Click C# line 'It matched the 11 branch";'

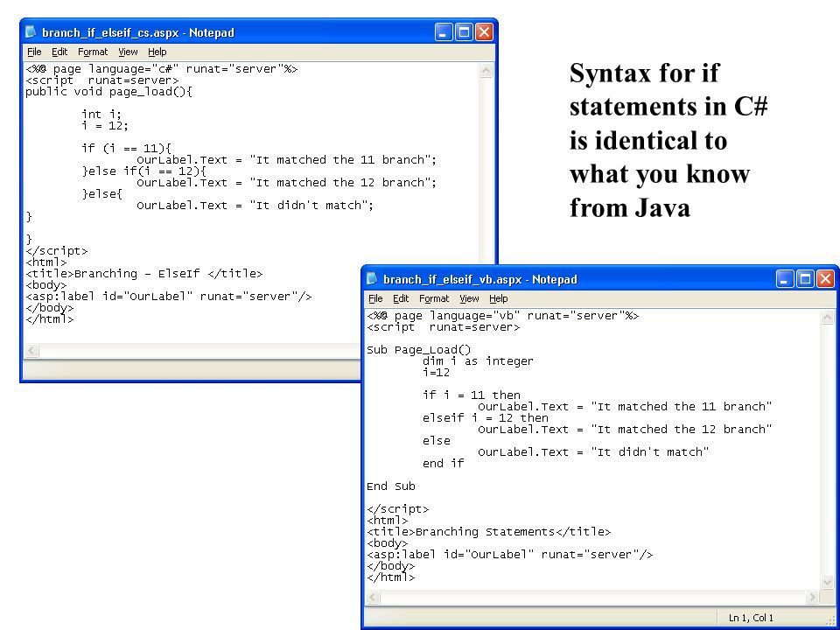point(287,159)
